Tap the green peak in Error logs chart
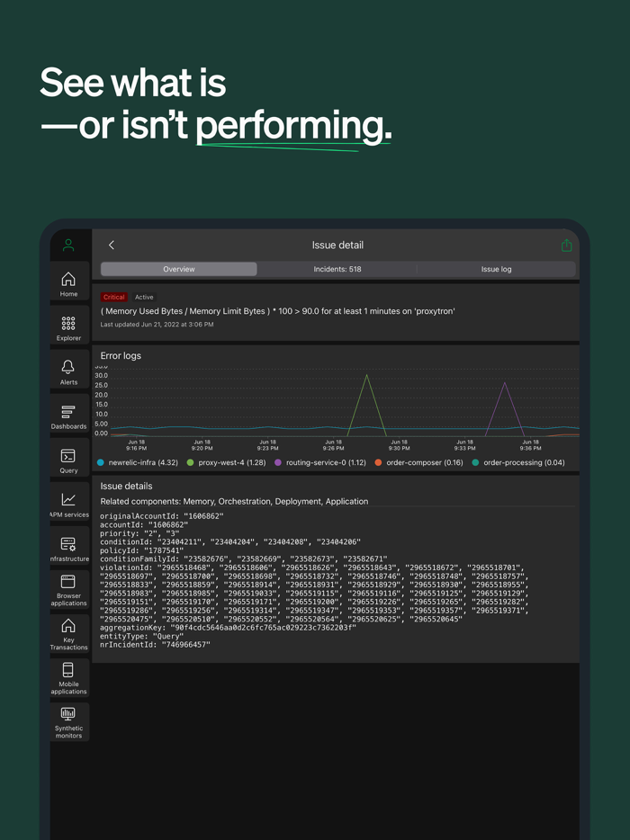 [x=366, y=376]
